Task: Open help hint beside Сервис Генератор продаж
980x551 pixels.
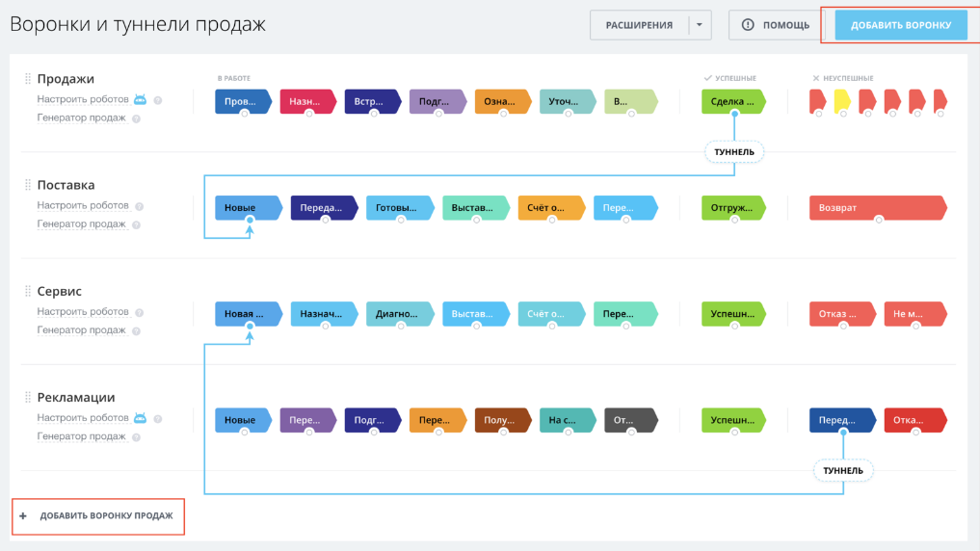Action: [x=136, y=331]
